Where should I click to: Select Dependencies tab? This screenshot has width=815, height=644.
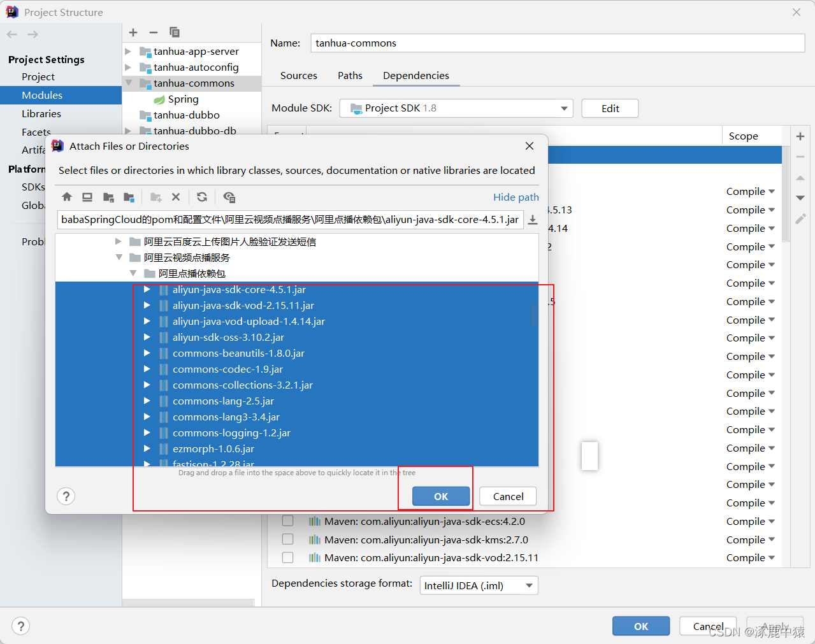(x=416, y=75)
